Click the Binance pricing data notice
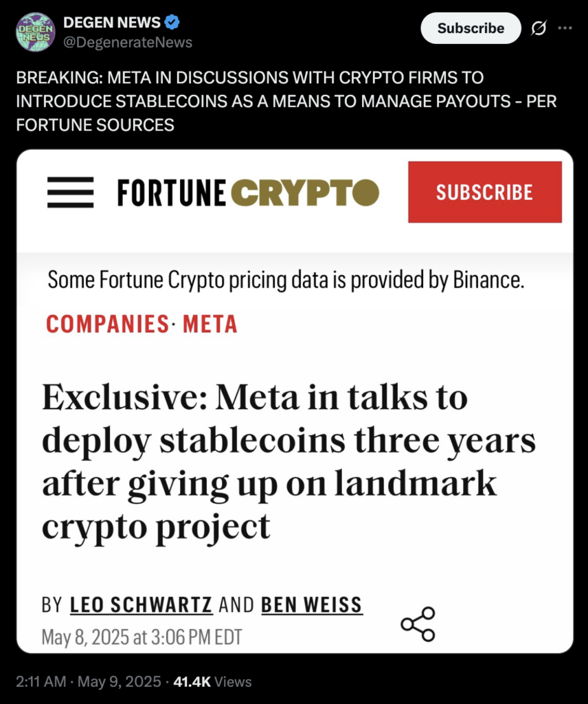 [x=286, y=280]
